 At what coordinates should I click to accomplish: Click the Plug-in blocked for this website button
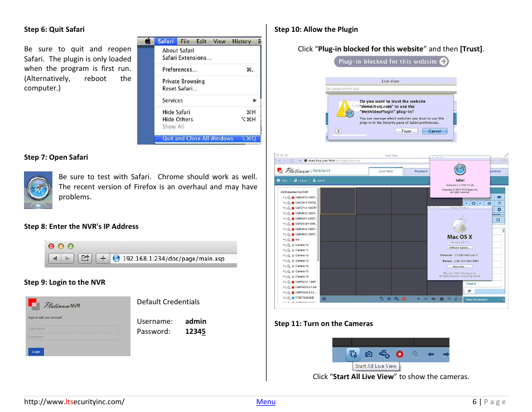tap(391, 61)
